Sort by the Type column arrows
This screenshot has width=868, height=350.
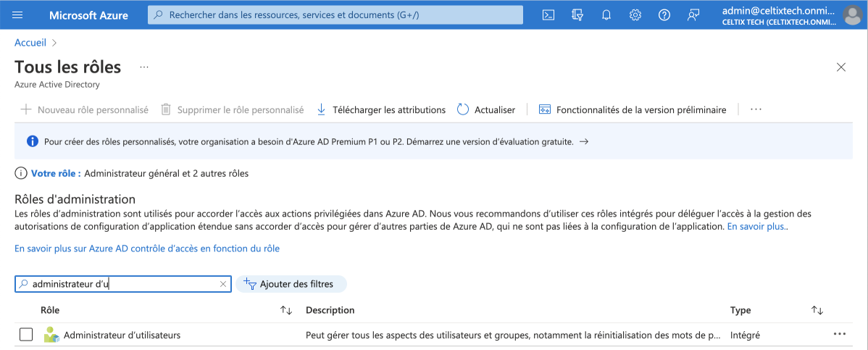coord(817,310)
